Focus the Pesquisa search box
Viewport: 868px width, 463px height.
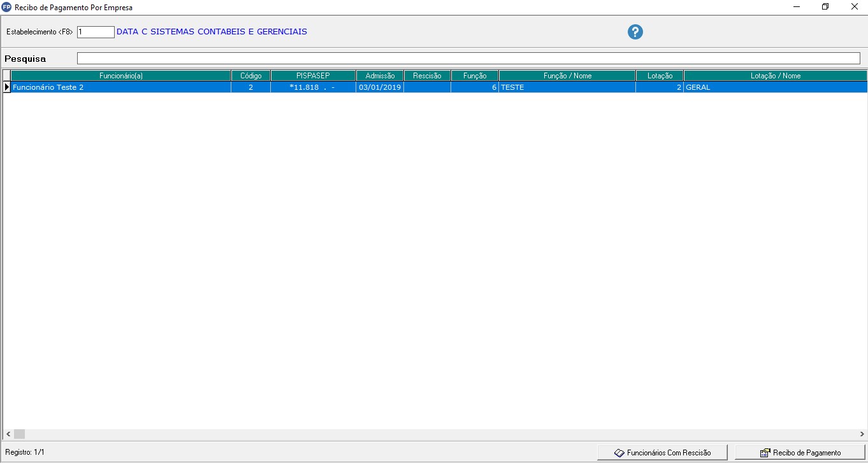click(468, 59)
